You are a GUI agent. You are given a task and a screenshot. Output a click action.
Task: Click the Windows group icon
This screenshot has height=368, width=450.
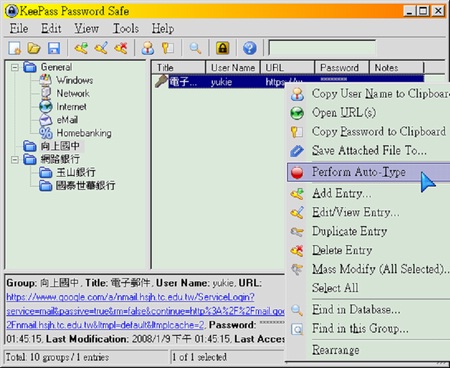(46, 80)
